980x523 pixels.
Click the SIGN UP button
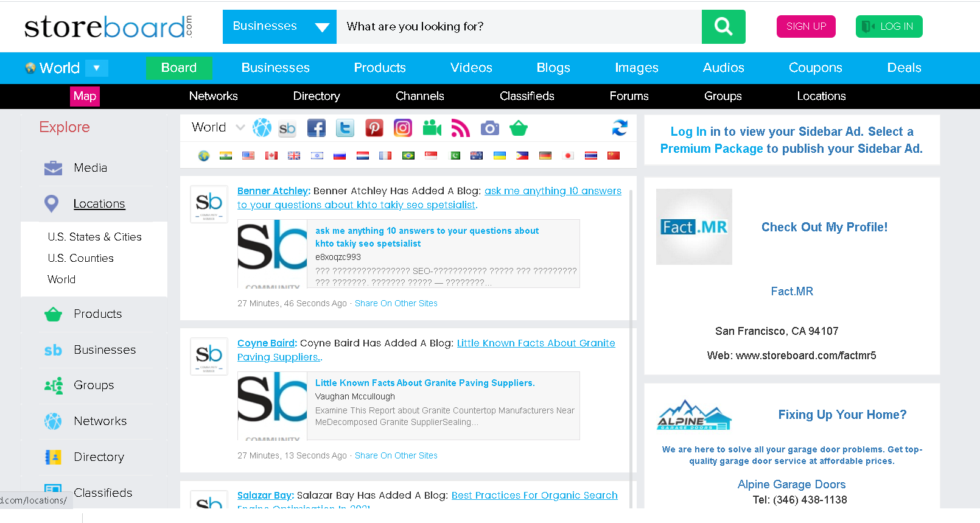point(806,26)
